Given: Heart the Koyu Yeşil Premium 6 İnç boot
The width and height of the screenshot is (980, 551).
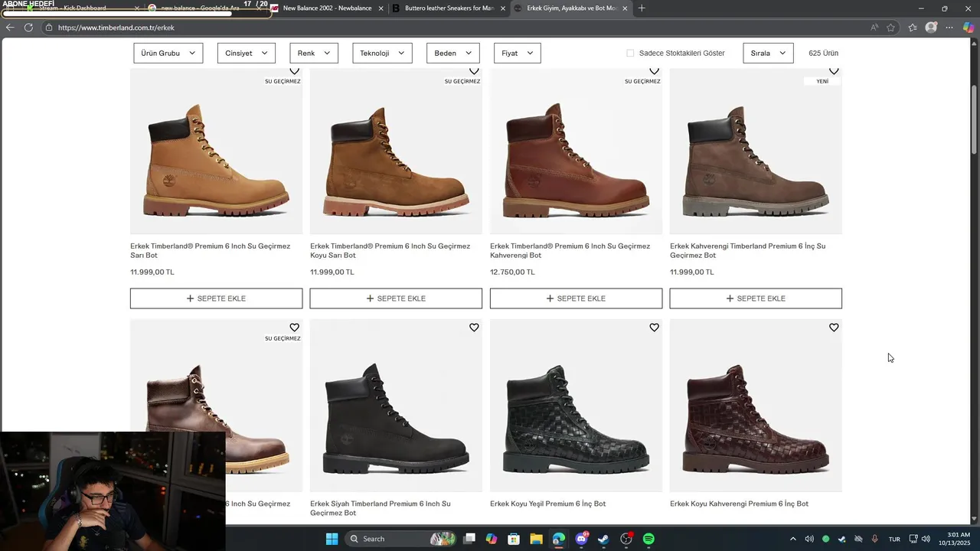Looking at the screenshot, I should click(654, 328).
